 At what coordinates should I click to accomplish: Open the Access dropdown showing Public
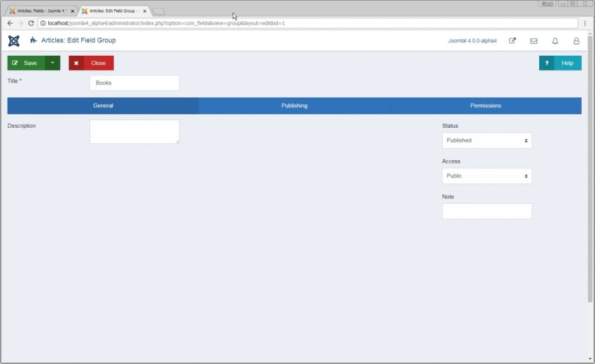click(487, 176)
